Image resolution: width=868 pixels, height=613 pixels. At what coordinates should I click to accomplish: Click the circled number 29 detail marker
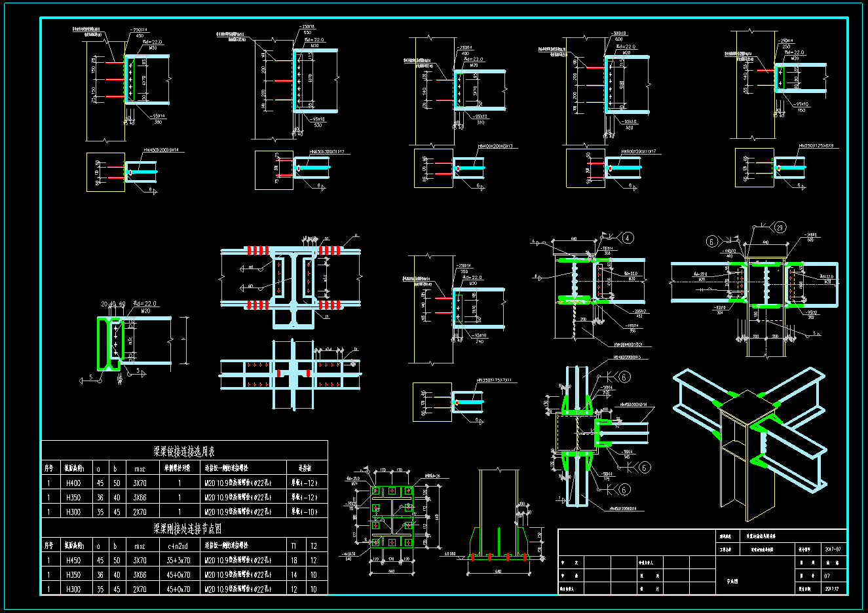(x=780, y=227)
